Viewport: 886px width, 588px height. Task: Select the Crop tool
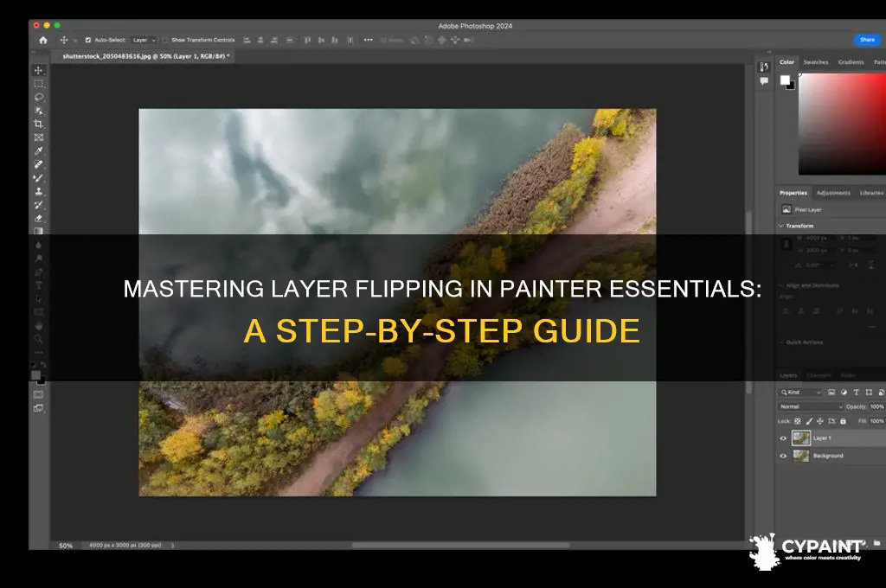click(x=38, y=124)
